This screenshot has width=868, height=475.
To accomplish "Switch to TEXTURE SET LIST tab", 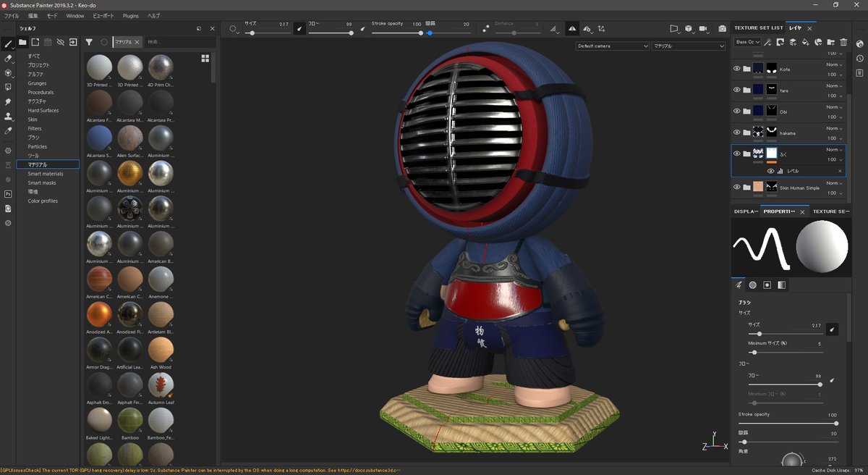I will tap(759, 28).
